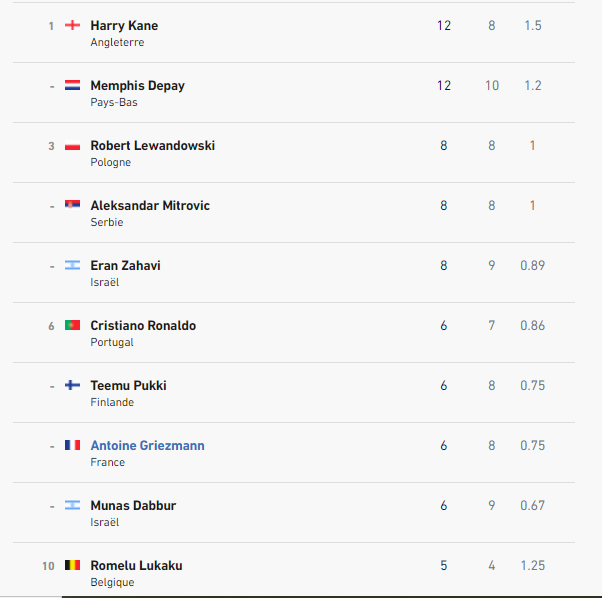
Task: Click Poland flag beside Robert Lewandowski
Action: coord(72,145)
